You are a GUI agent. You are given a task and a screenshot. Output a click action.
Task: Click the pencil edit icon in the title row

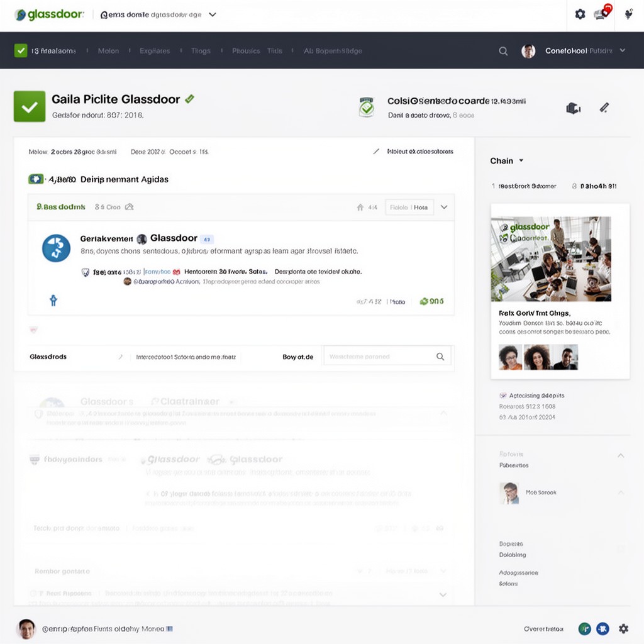(604, 108)
